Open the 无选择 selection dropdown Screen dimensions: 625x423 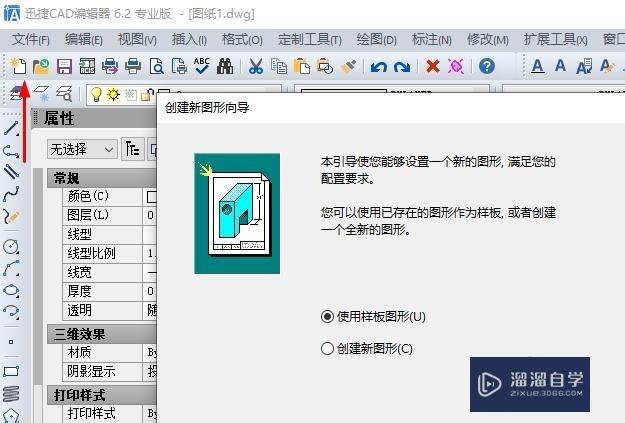(x=82, y=150)
